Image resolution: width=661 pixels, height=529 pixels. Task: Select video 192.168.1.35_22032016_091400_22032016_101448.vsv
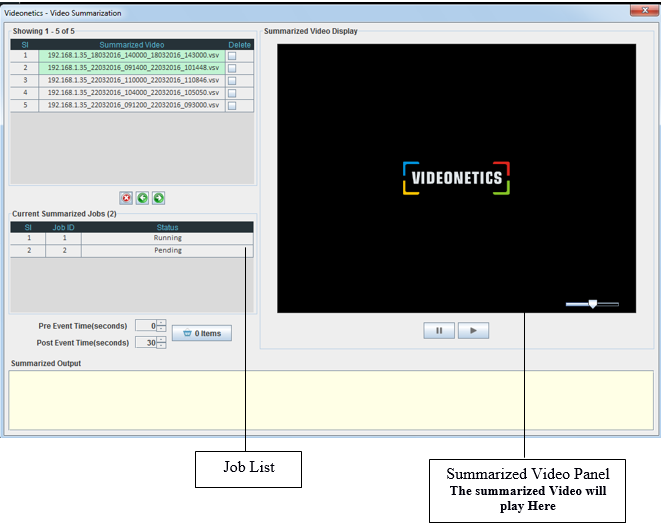(x=132, y=68)
